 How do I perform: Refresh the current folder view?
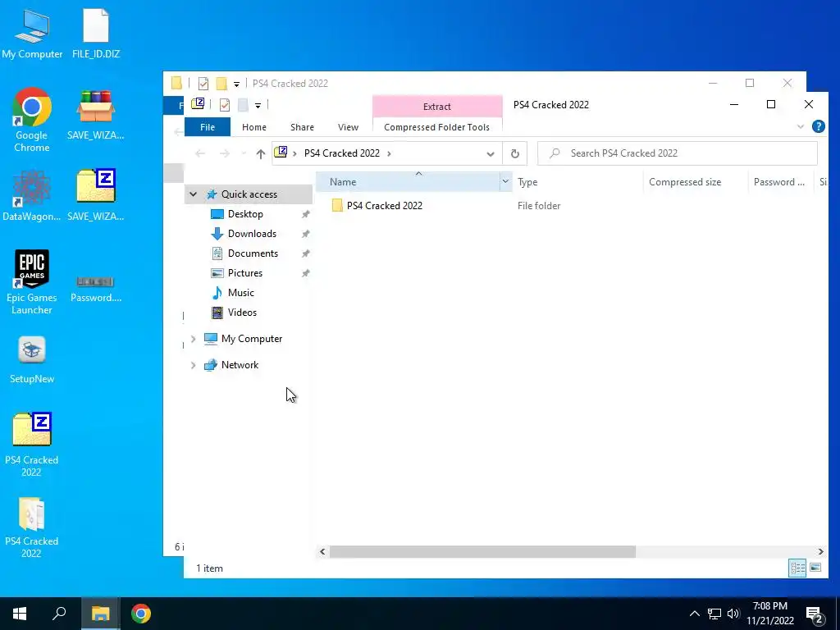click(x=515, y=153)
